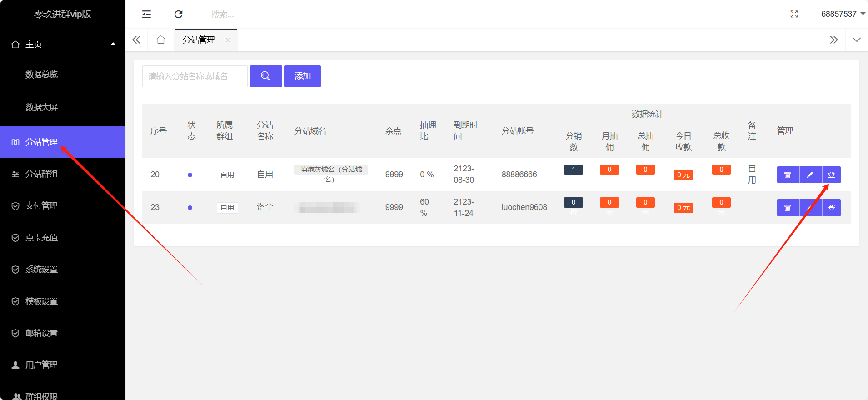Toggle status dot for row 20
Image resolution: width=868 pixels, height=400 pixels.
point(190,175)
